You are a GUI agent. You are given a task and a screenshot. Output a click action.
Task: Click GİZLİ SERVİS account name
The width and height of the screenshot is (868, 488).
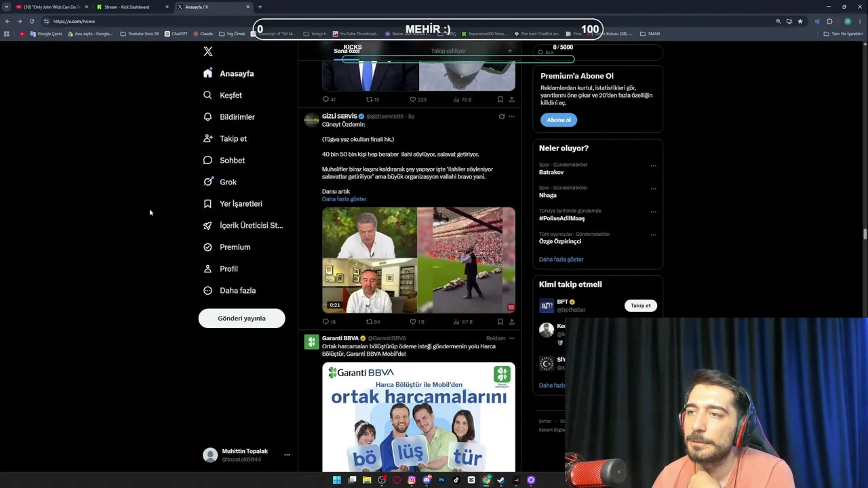click(x=339, y=117)
